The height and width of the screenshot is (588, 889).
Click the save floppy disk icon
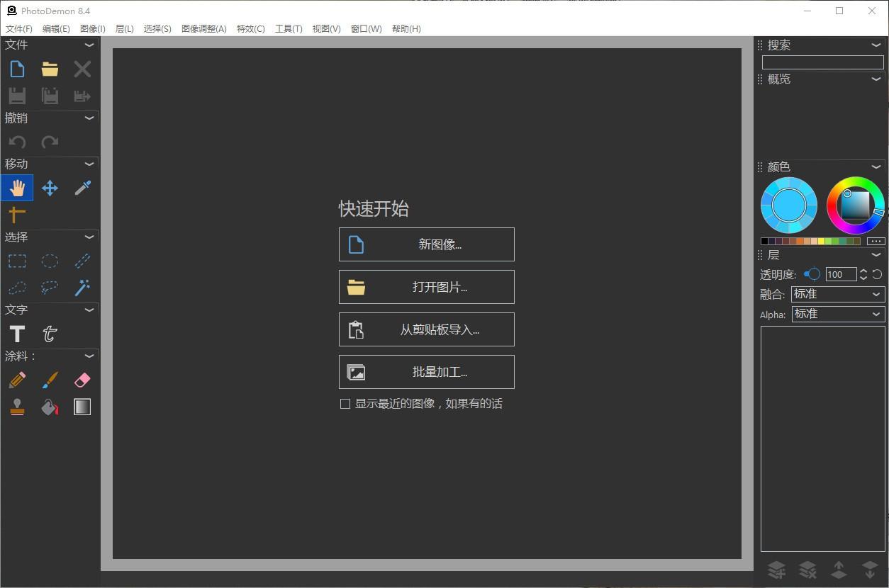[17, 96]
